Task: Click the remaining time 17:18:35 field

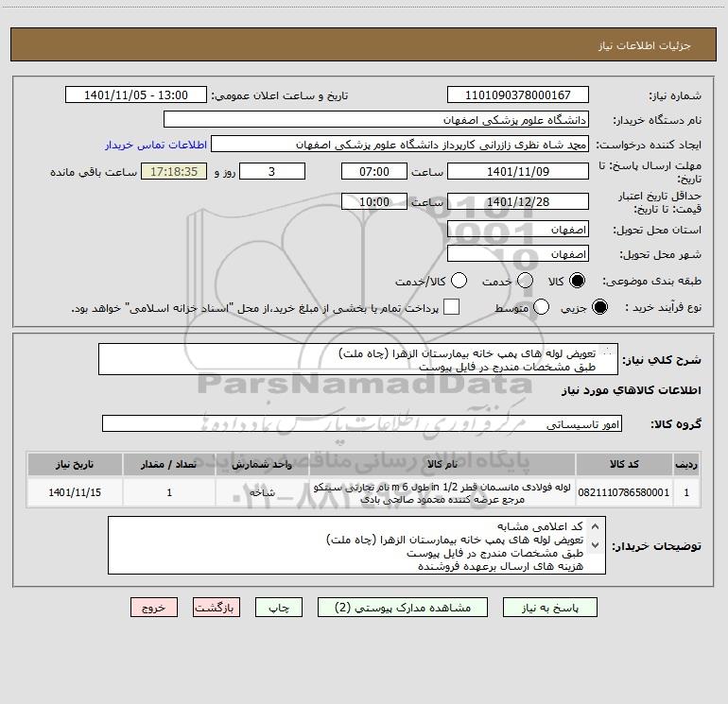Action: [x=174, y=172]
